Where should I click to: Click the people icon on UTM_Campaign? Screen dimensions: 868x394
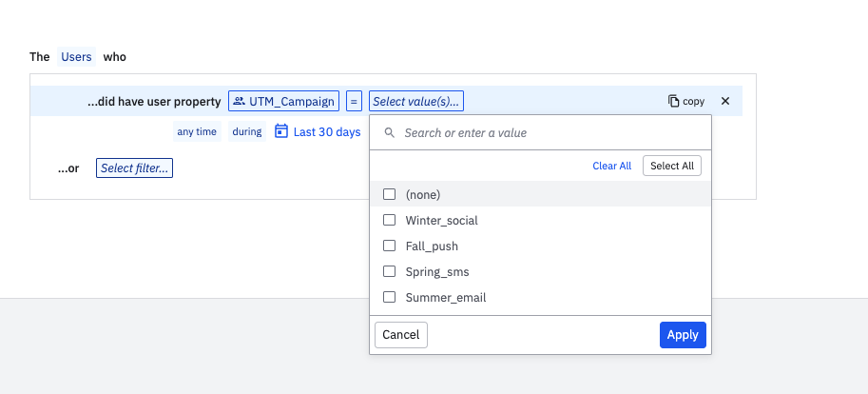tap(240, 101)
